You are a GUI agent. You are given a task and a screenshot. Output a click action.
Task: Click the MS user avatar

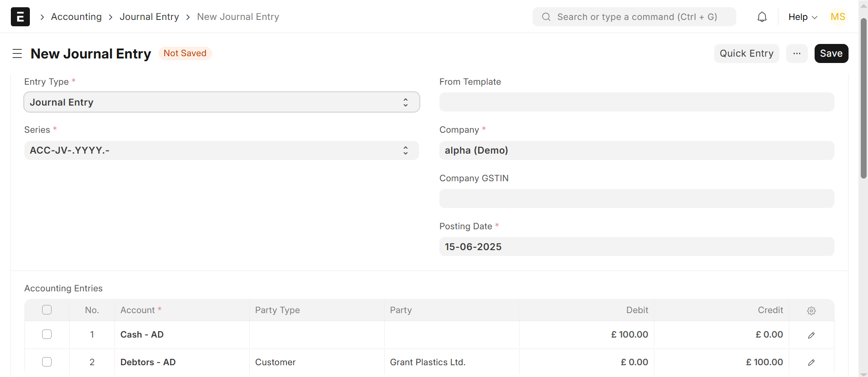838,17
